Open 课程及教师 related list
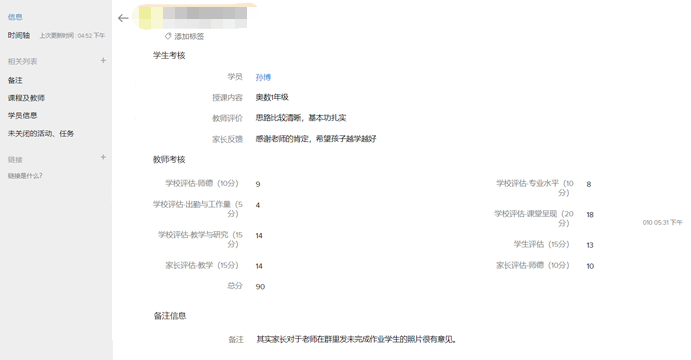Viewport: 691px width, 360px height. tap(26, 98)
